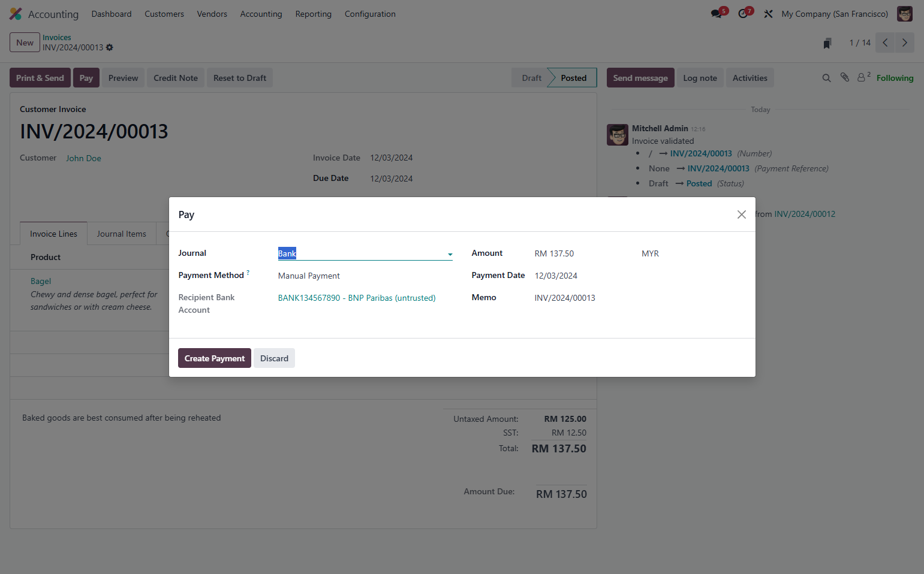Go to the next record arrow
Screen dimensions: 924x574
pos(905,43)
